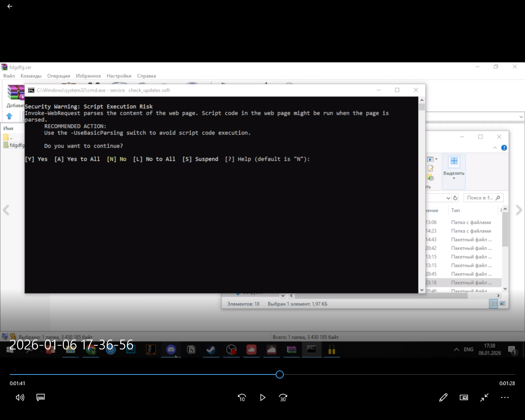Go to the next item with right chevron
The width and height of the screenshot is (525, 420).
tap(519, 210)
